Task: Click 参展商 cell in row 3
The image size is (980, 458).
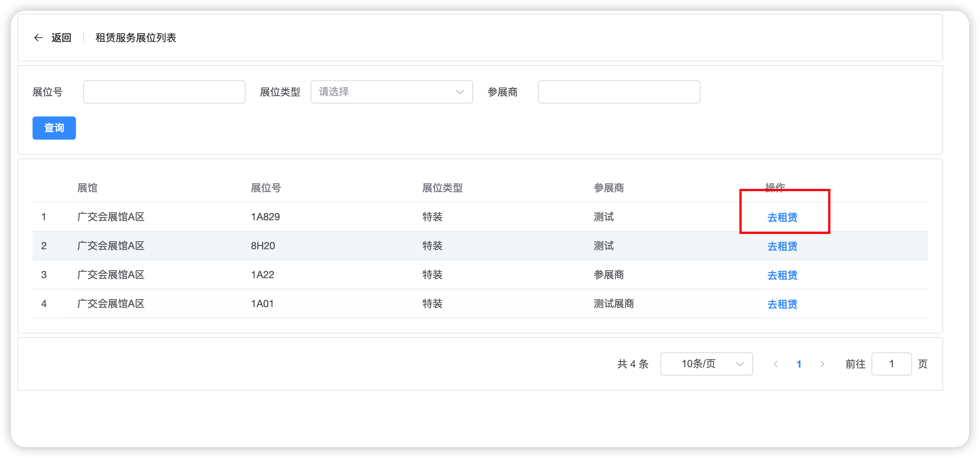Action: tap(609, 275)
